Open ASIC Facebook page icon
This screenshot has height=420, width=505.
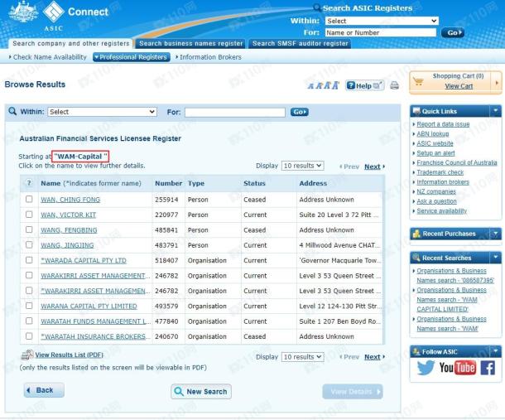(x=488, y=368)
